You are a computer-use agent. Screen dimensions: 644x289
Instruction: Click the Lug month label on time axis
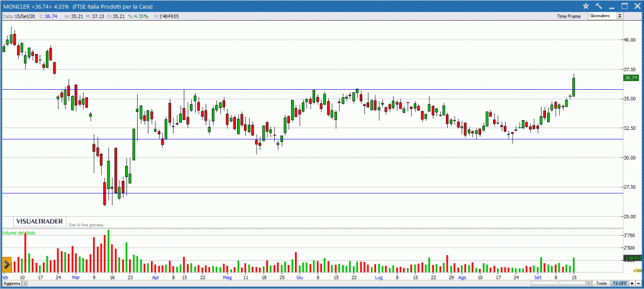pyautogui.click(x=379, y=278)
